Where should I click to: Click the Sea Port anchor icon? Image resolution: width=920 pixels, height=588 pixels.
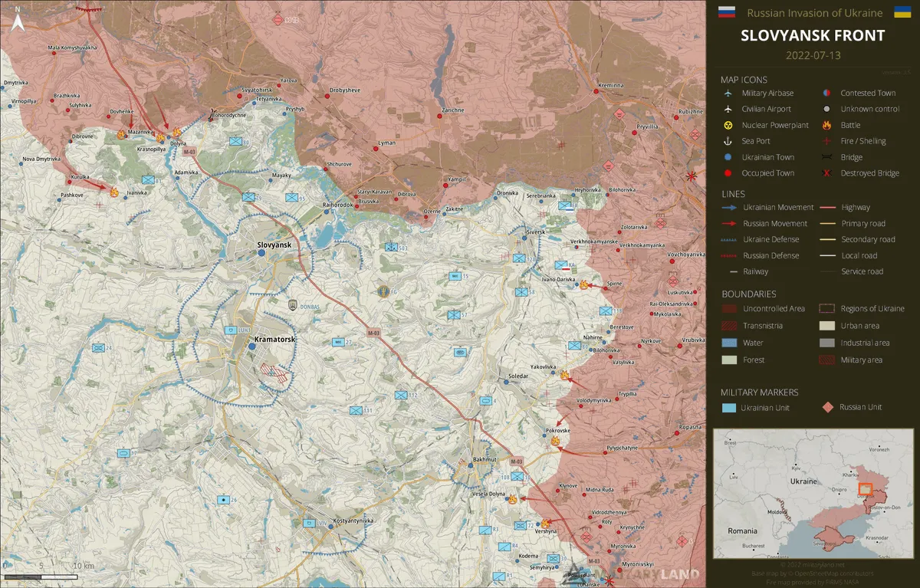(x=727, y=141)
